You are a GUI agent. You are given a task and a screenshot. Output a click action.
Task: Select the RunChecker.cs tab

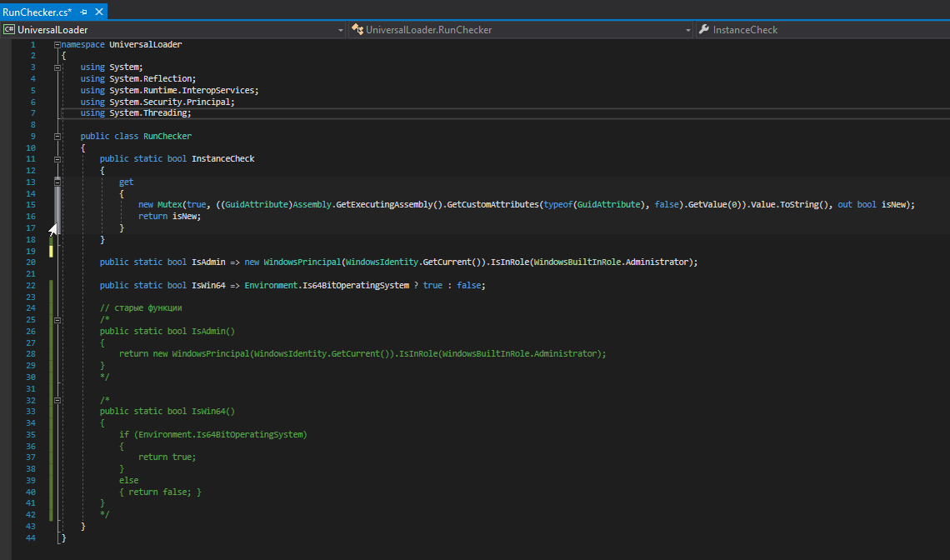click(x=37, y=12)
